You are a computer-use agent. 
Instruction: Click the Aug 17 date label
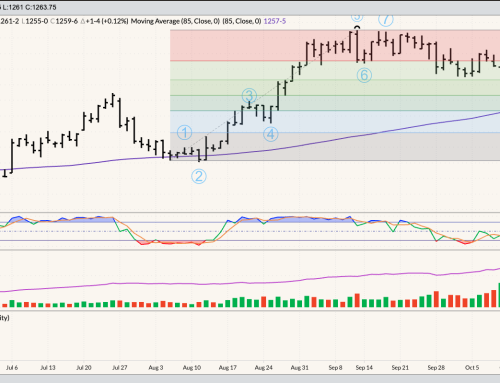tap(228, 367)
